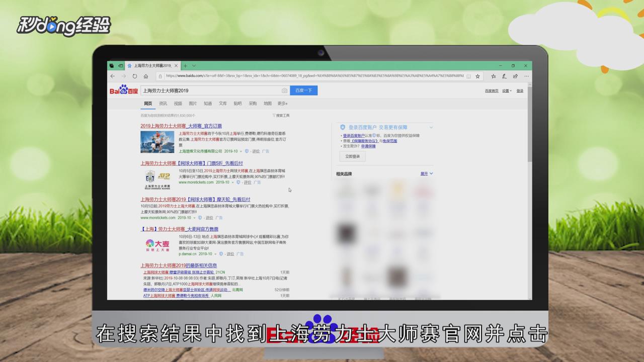Open result 门票5折_先看后付
Image resolution: width=644 pixels, height=362 pixels.
click(x=192, y=163)
